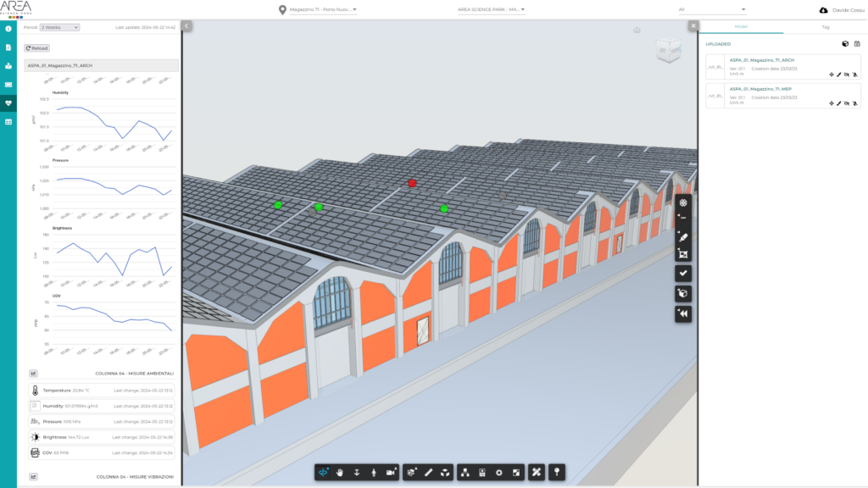The height and width of the screenshot is (488, 868).
Task: Click the settings gear in the bottom toolbar
Action: (498, 473)
